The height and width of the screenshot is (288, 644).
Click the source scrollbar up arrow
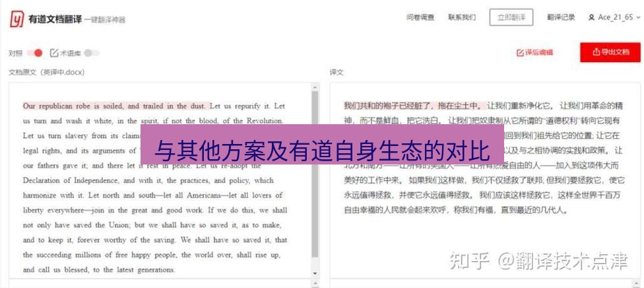click(x=315, y=87)
